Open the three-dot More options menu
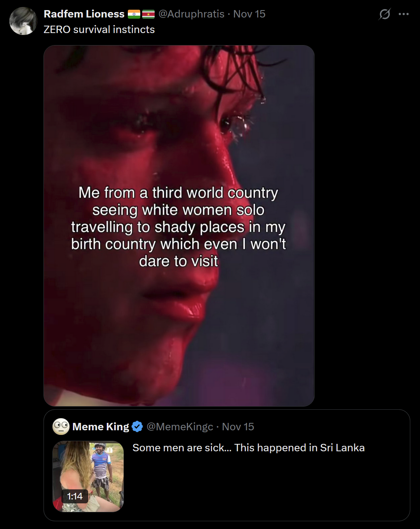 [404, 14]
